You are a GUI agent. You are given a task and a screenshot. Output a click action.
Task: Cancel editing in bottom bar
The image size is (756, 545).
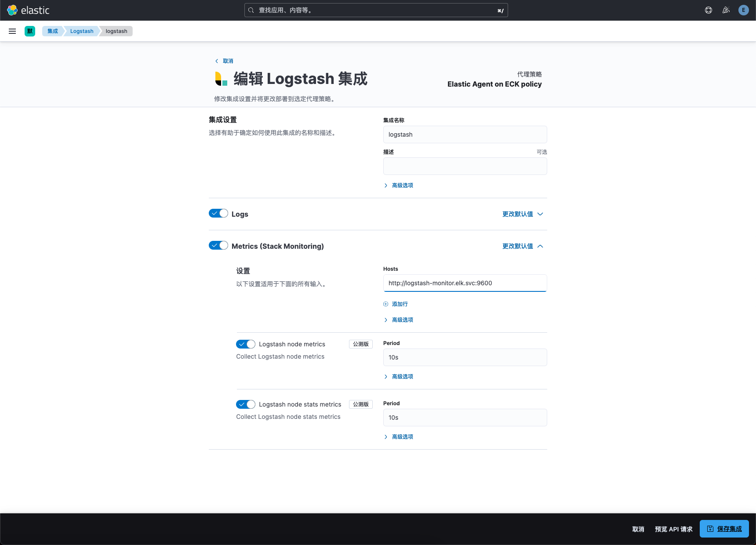point(638,529)
